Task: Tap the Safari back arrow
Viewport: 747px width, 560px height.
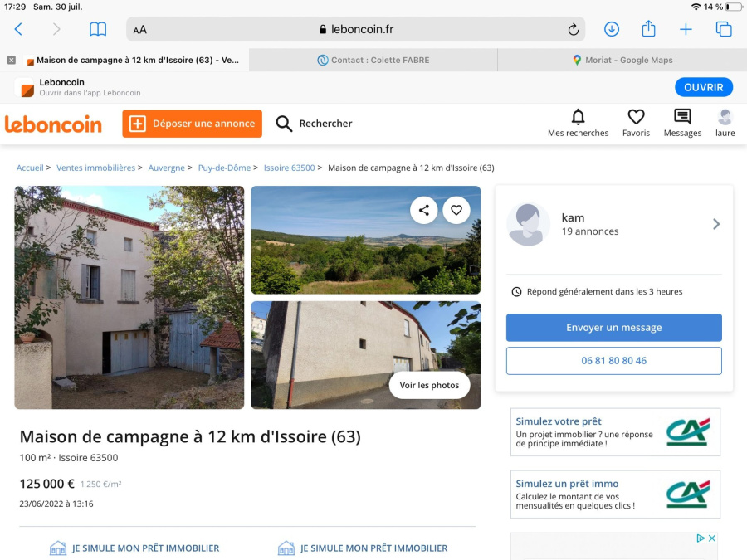Action: point(18,30)
